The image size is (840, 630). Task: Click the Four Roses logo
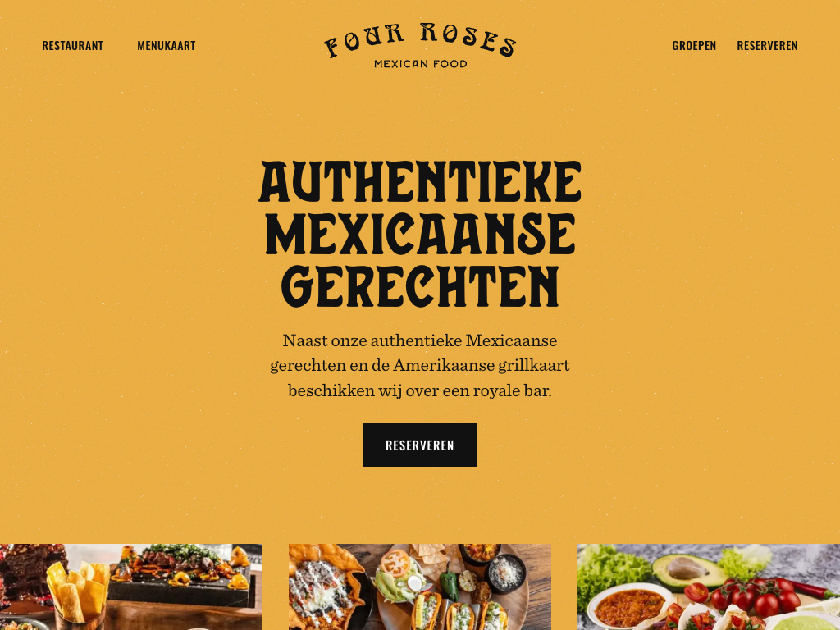tap(420, 46)
